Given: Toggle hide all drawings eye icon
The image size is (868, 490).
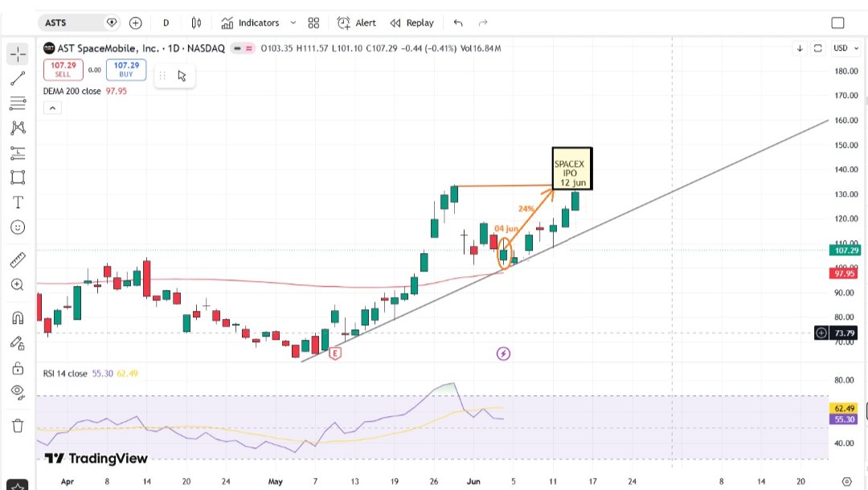Looking at the screenshot, I should pos(18,392).
